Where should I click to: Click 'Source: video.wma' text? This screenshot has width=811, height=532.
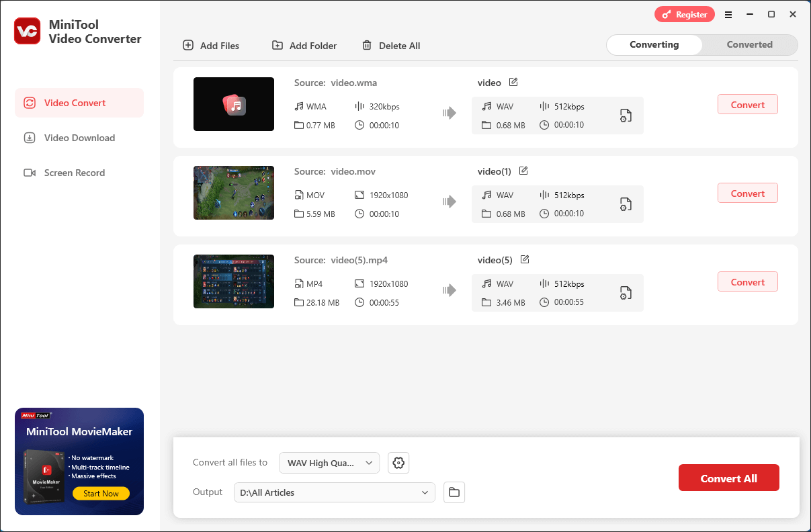pyautogui.click(x=336, y=83)
